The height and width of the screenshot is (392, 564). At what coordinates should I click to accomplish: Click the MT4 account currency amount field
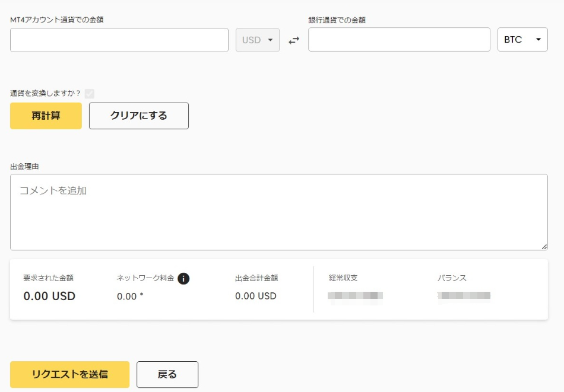[x=119, y=40]
